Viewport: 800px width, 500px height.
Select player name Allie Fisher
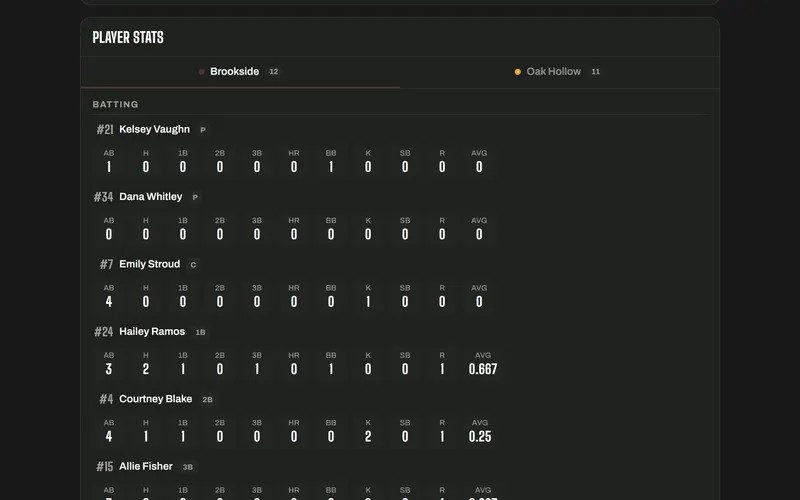point(146,466)
